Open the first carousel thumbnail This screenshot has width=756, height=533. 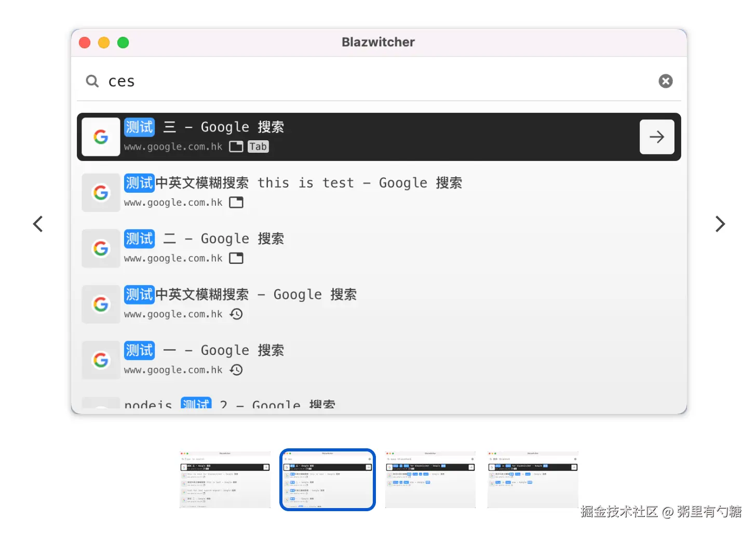[225, 479]
